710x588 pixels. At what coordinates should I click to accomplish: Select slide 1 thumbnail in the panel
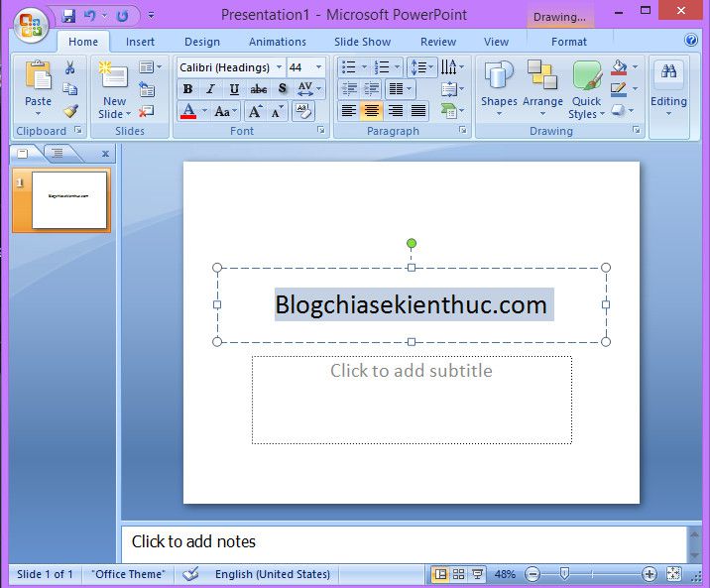68,200
